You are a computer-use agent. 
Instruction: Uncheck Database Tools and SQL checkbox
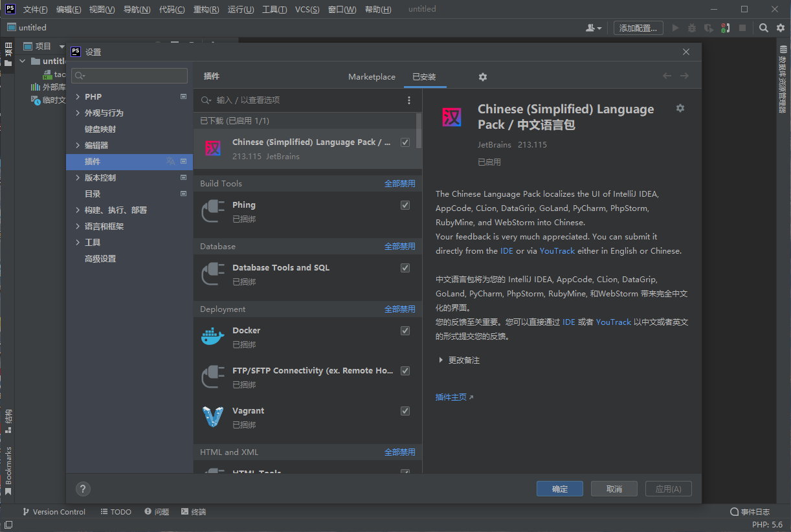(405, 268)
